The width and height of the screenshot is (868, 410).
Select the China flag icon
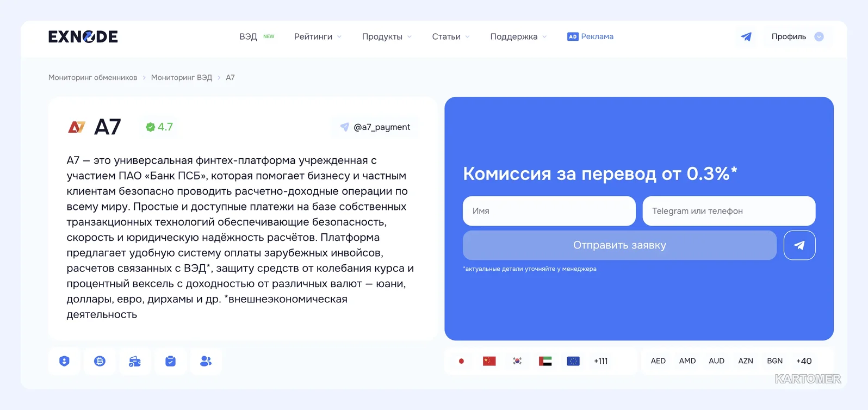tap(489, 361)
